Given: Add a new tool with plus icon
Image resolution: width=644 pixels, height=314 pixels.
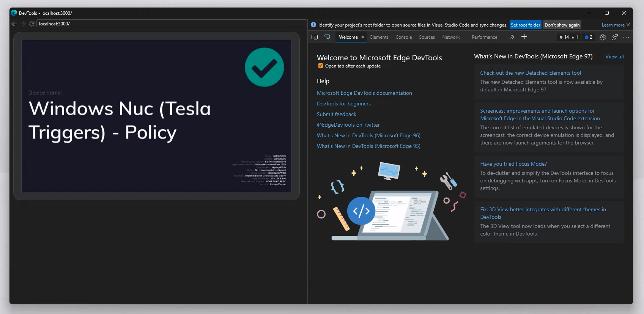Looking at the screenshot, I should (524, 37).
